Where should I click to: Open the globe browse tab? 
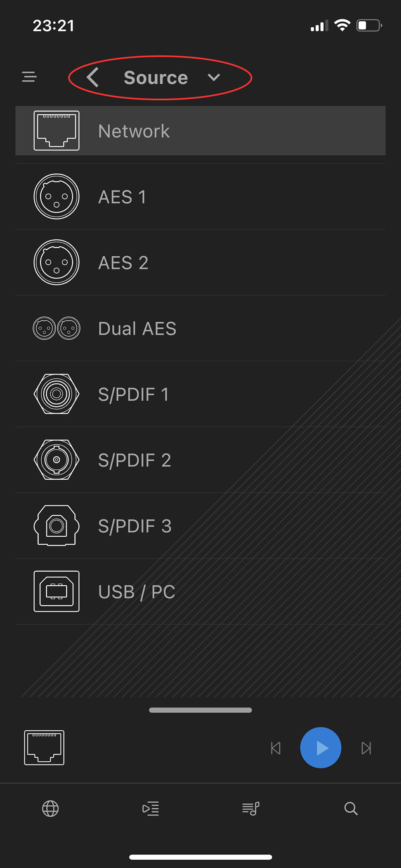(51, 809)
